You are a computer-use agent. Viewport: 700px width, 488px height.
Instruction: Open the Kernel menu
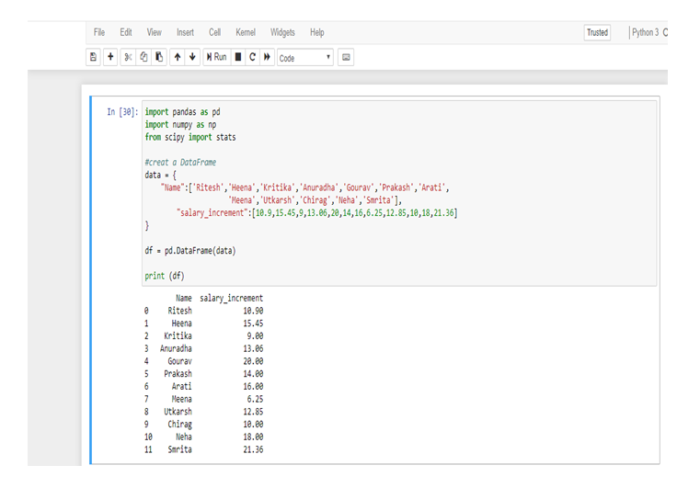(245, 33)
